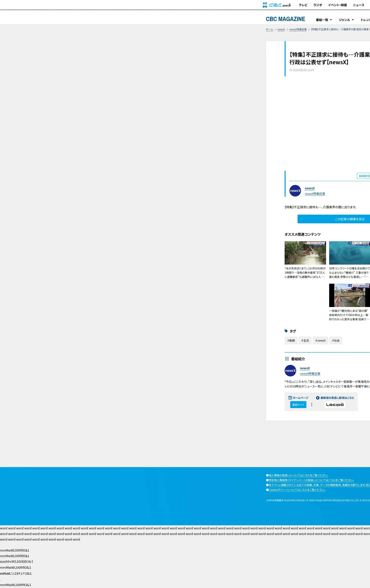
Task: Open the テレビ menu item
Action: [x=303, y=5]
